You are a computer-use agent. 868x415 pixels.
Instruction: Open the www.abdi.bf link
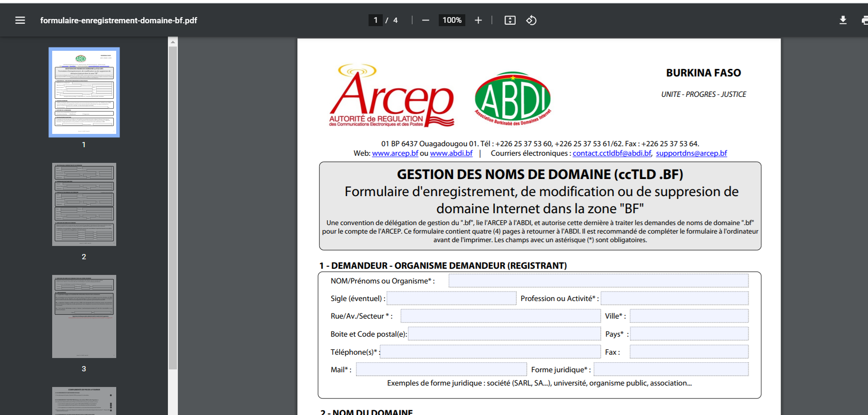point(451,153)
